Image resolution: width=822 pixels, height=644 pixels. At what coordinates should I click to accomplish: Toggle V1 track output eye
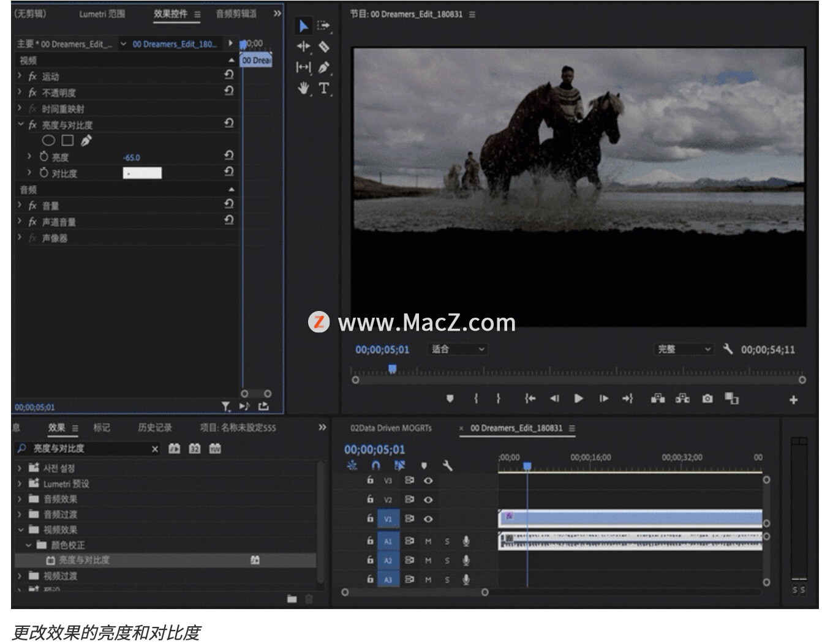[x=428, y=519]
